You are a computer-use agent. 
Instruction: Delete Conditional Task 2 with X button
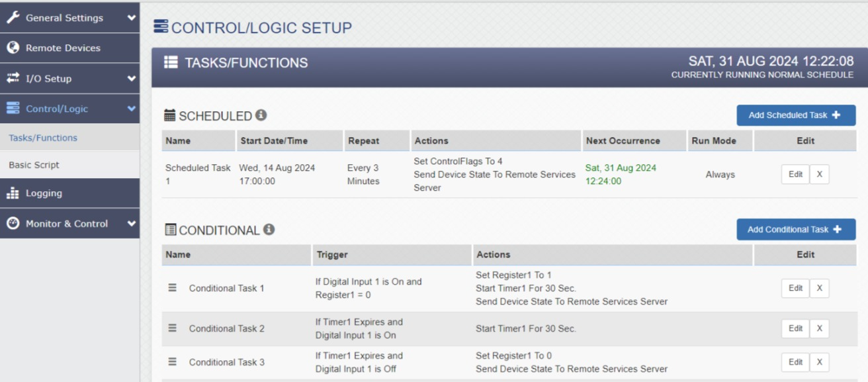(819, 328)
